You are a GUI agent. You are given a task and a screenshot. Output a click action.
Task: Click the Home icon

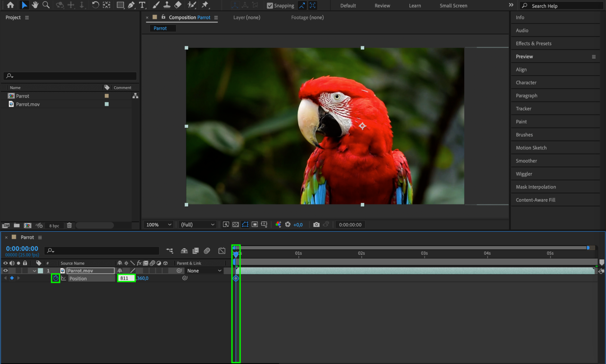coord(10,5)
